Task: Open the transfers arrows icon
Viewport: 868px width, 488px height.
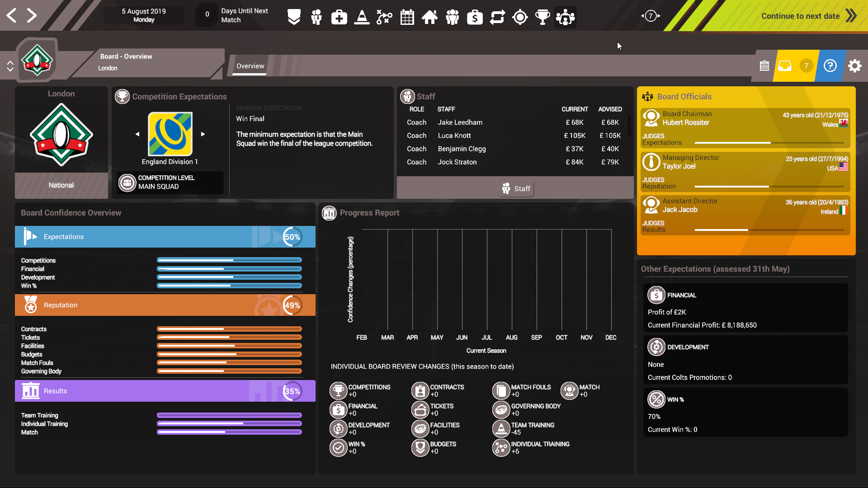Action: tap(497, 17)
